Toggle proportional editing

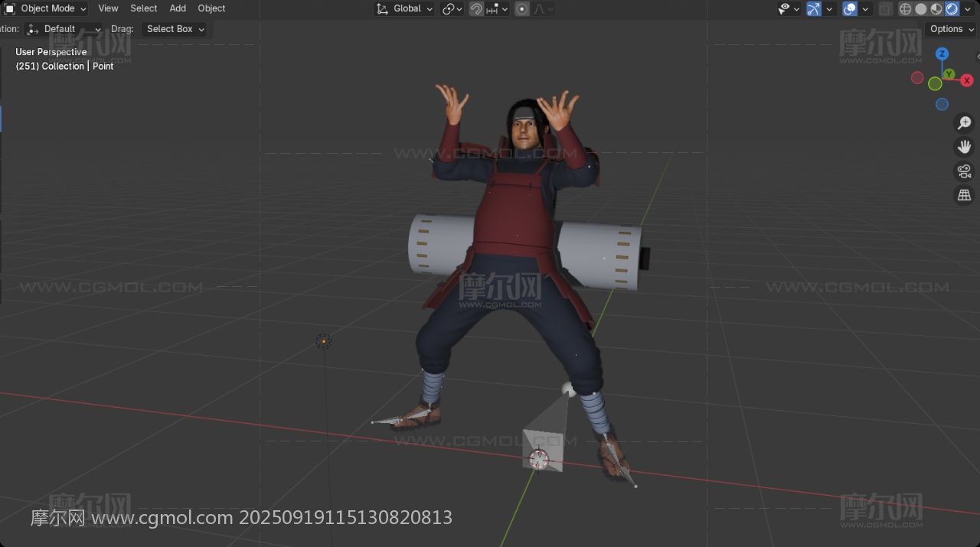click(x=522, y=8)
